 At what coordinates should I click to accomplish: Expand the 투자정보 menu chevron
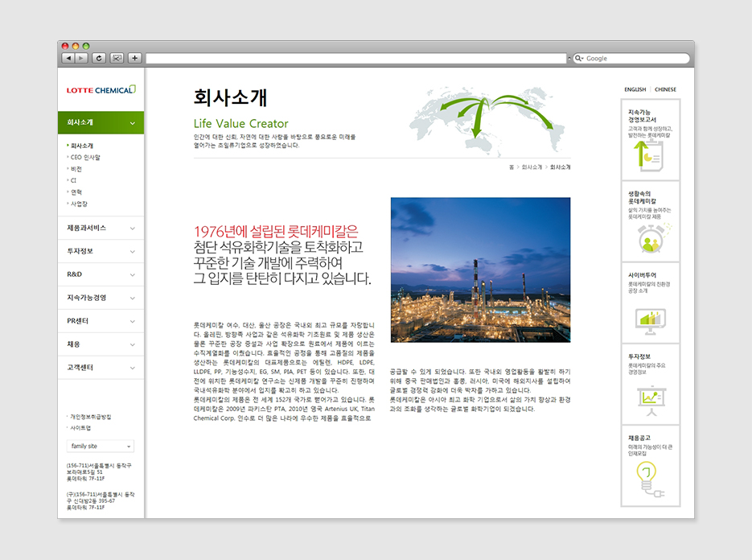pyautogui.click(x=133, y=252)
